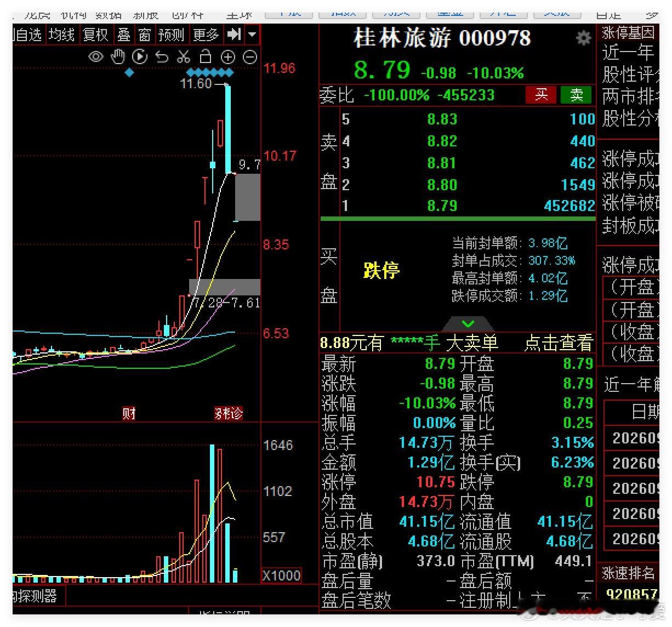Click the 市盈(静) 373.0 value
The height and width of the screenshot is (627, 672).
436,561
